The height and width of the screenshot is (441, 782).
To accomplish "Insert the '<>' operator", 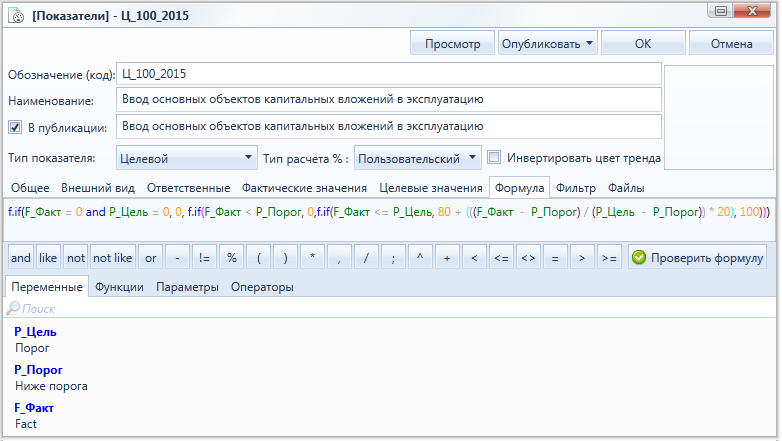I will pyautogui.click(x=528, y=257).
